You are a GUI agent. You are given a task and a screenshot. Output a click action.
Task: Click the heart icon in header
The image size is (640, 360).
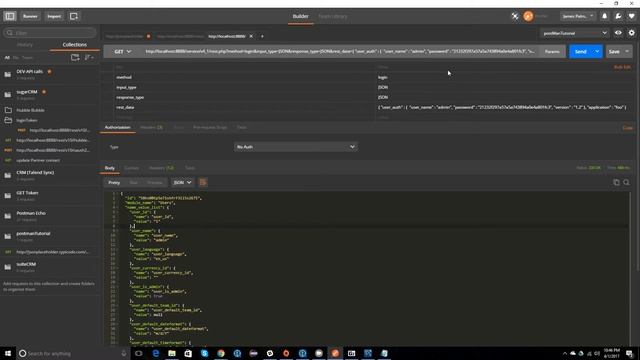click(631, 16)
